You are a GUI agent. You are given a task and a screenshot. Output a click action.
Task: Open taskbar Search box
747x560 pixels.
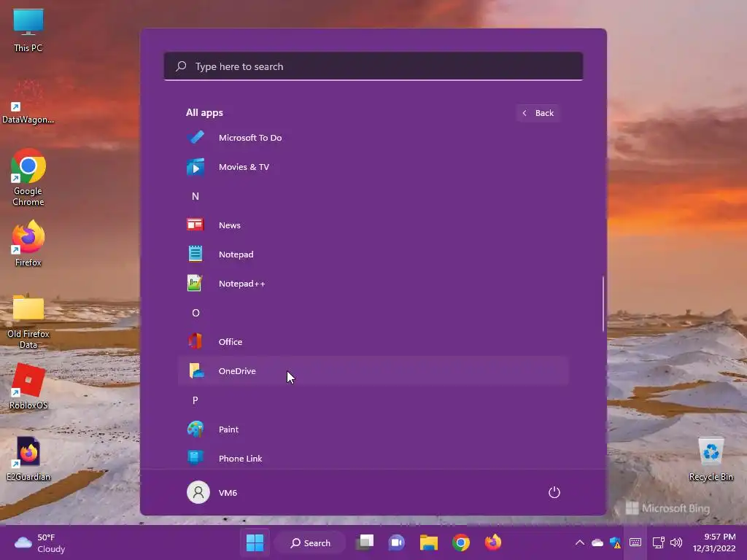(310, 542)
